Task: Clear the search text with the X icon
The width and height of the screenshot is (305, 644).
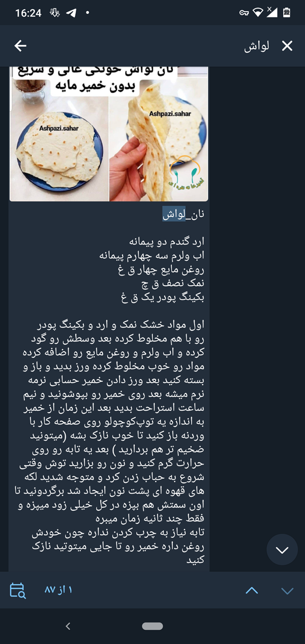Action: tap(287, 46)
